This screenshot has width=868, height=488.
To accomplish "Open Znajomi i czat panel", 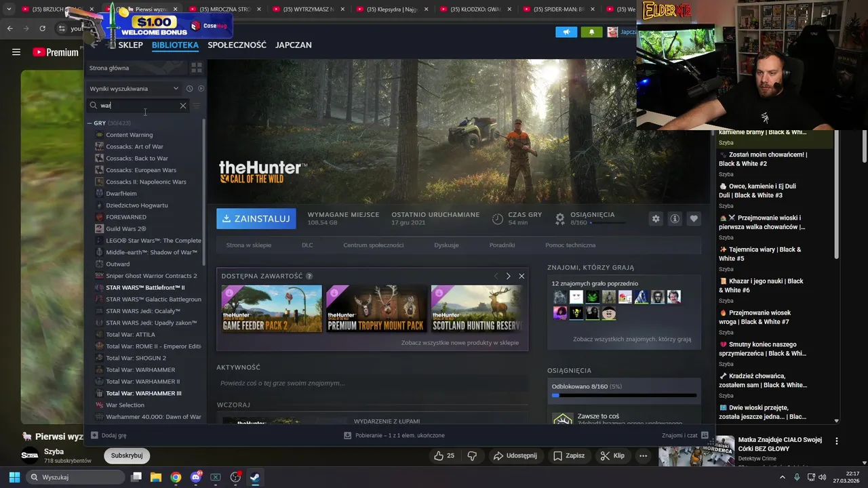I will (x=685, y=436).
